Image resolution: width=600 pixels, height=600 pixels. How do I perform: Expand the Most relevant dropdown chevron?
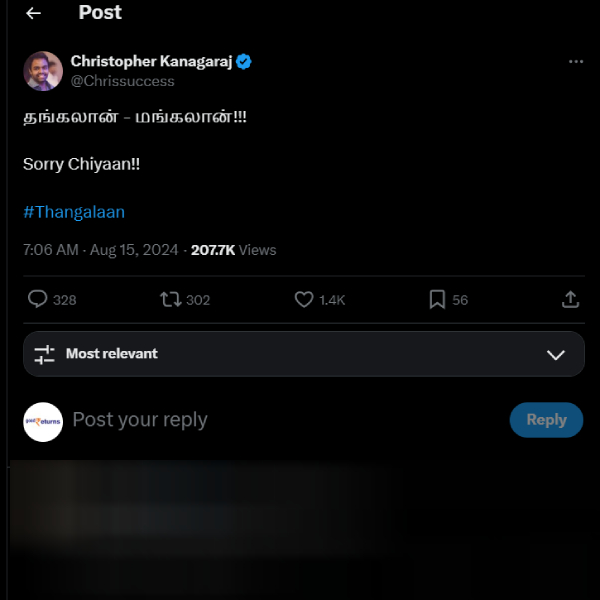pyautogui.click(x=556, y=355)
